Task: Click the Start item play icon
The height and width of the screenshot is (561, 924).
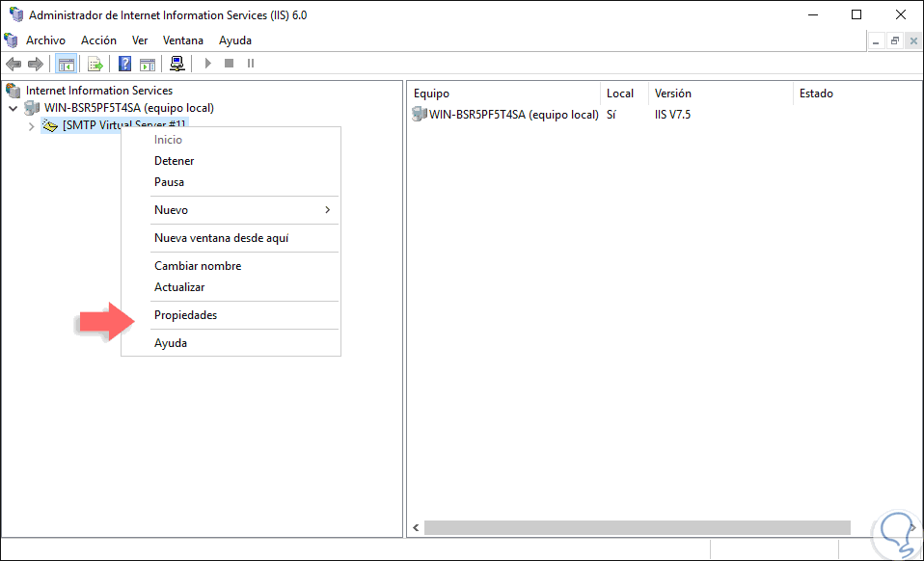Action: [207, 63]
